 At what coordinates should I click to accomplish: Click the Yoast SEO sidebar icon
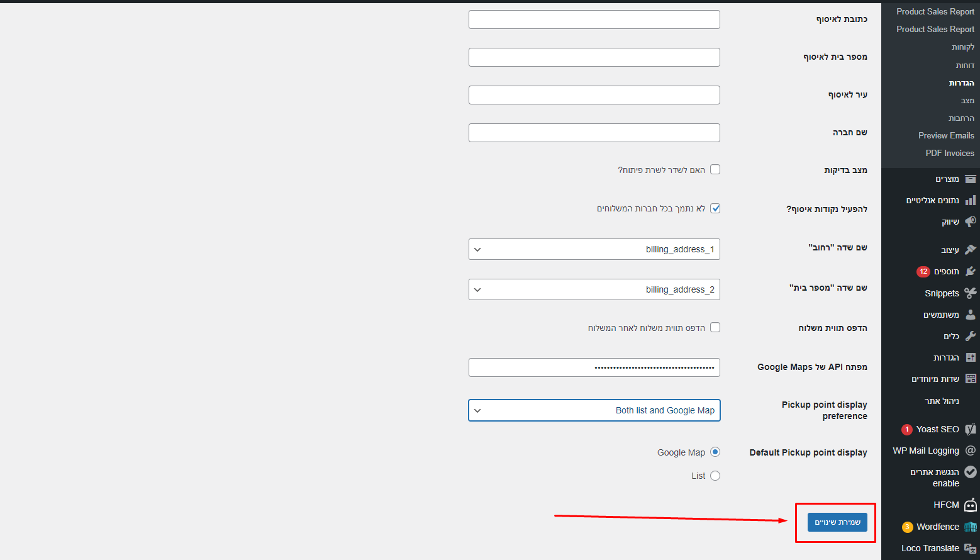[x=971, y=429]
